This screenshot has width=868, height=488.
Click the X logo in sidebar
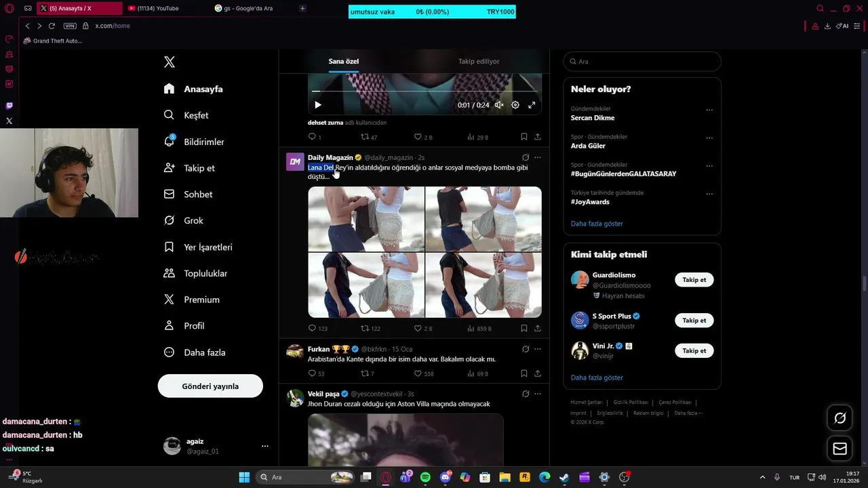tap(170, 62)
